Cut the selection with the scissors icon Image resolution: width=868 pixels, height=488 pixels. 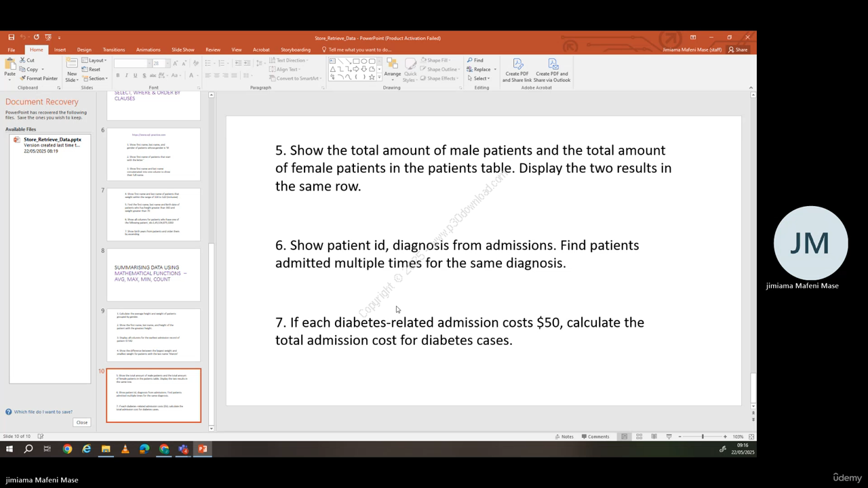click(27, 60)
